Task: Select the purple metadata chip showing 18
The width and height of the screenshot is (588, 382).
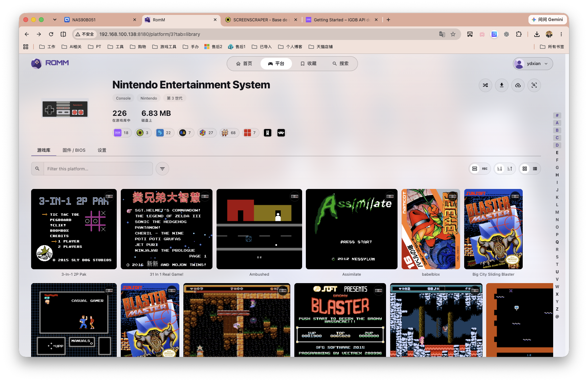Action: point(122,133)
